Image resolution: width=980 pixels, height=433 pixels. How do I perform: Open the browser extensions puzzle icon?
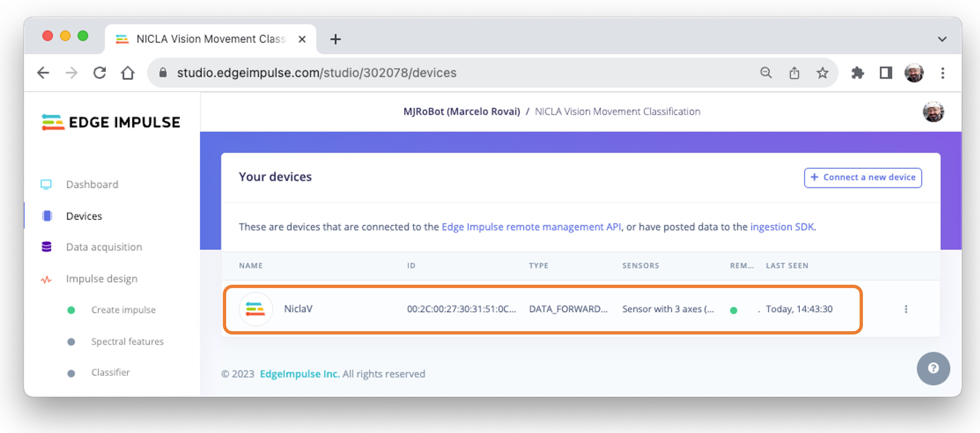point(857,73)
